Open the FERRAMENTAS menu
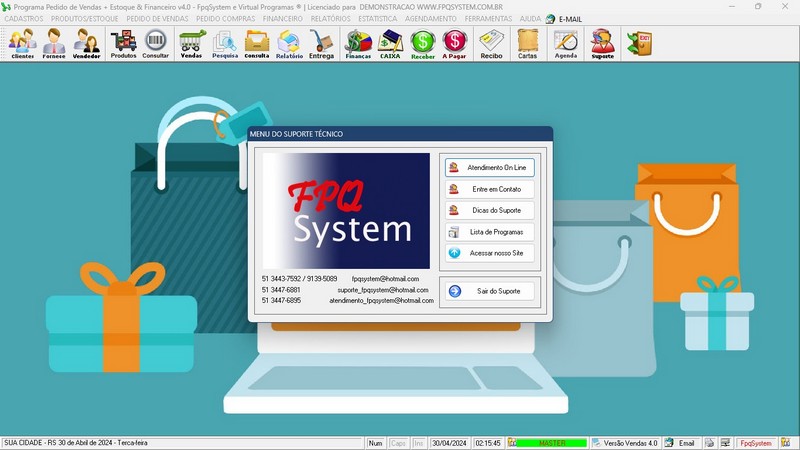The width and height of the screenshot is (800, 450). click(x=488, y=18)
